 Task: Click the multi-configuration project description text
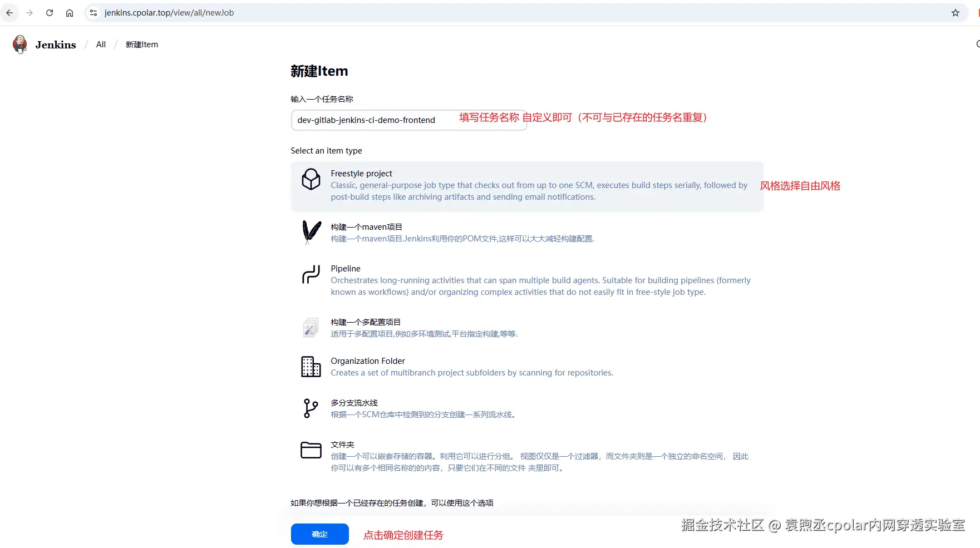tap(424, 334)
